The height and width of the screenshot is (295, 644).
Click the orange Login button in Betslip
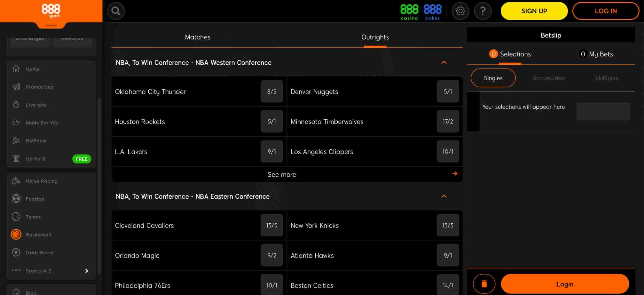tap(565, 284)
